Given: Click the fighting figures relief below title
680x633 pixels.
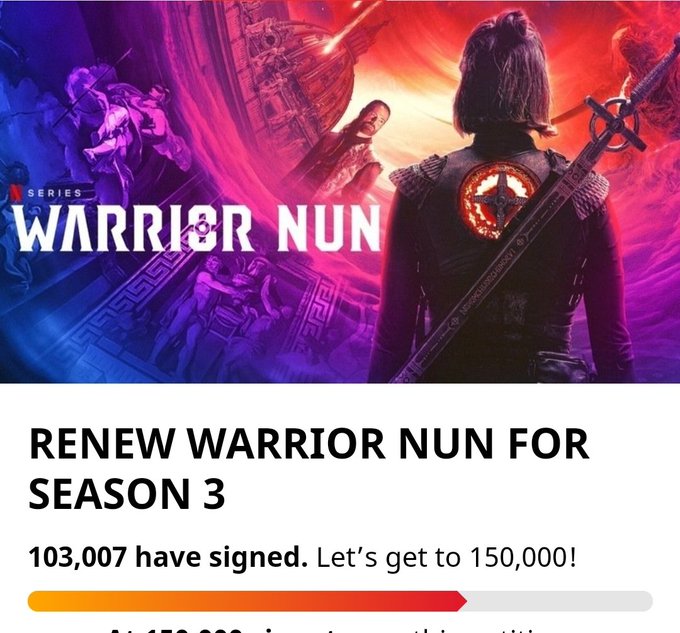Looking at the screenshot, I should (226, 308).
